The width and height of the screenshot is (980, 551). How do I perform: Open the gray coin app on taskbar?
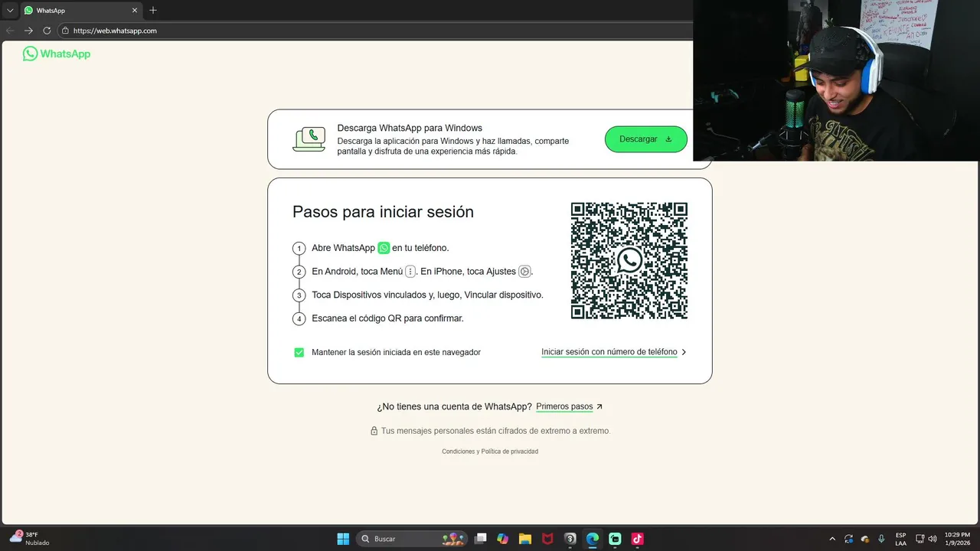(570, 539)
